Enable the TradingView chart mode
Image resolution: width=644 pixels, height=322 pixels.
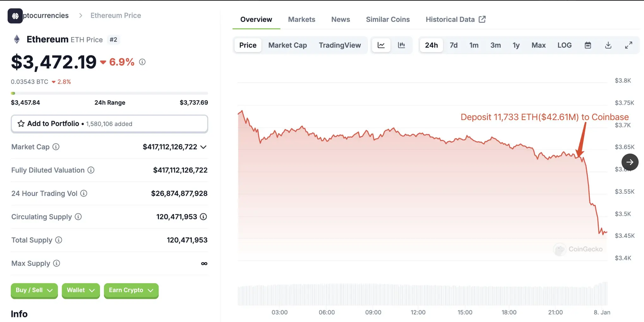coord(340,45)
